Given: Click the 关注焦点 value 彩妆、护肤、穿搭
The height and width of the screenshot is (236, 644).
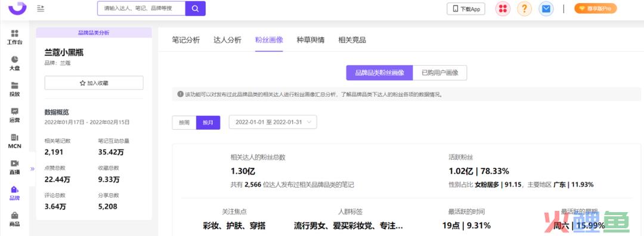Looking at the screenshot, I should click(234, 226).
